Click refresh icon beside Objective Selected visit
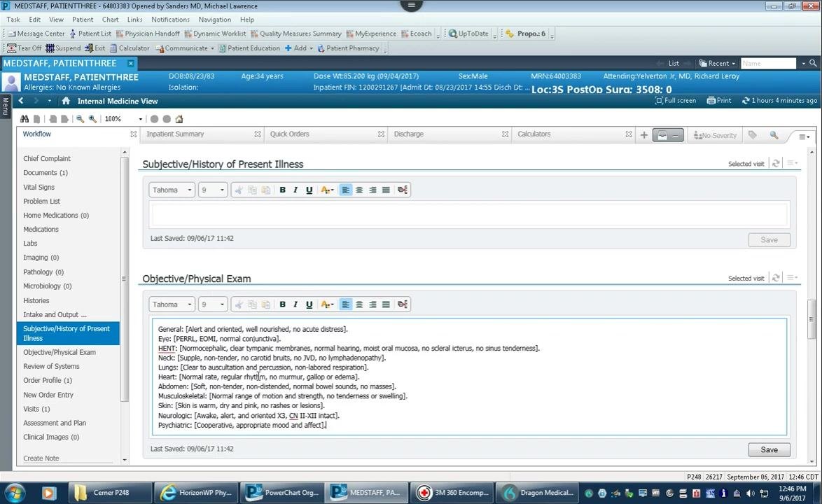 776,278
